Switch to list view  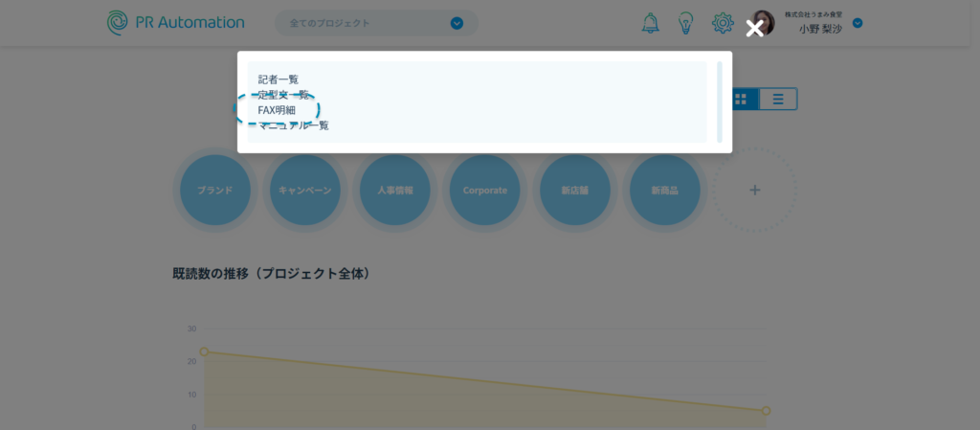pyautogui.click(x=778, y=99)
